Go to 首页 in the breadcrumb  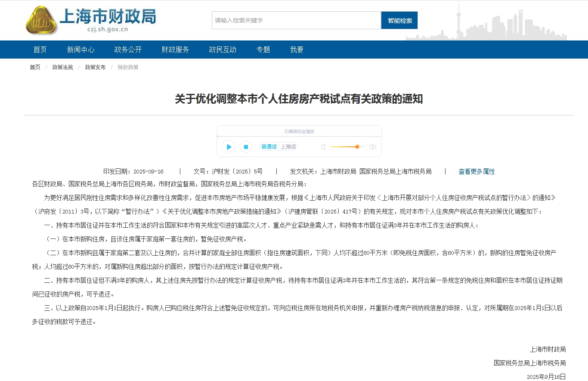[35, 67]
